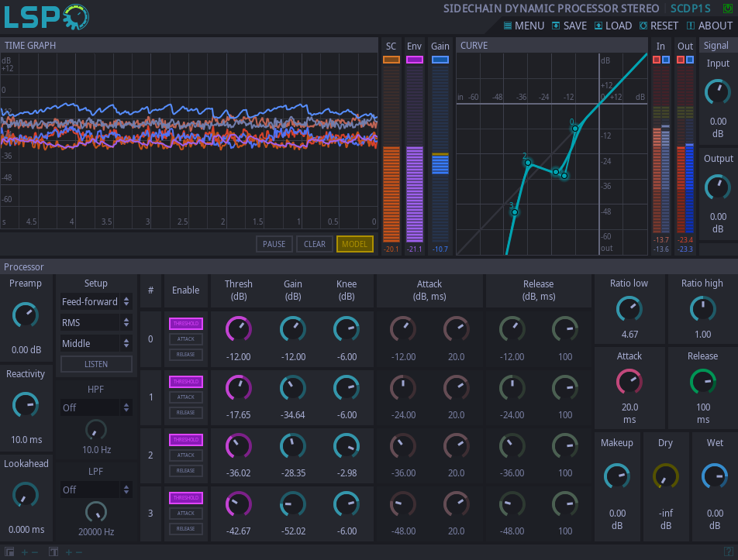Toggle THRESHOLD enable for row 3
The height and width of the screenshot is (560, 738).
tap(186, 498)
